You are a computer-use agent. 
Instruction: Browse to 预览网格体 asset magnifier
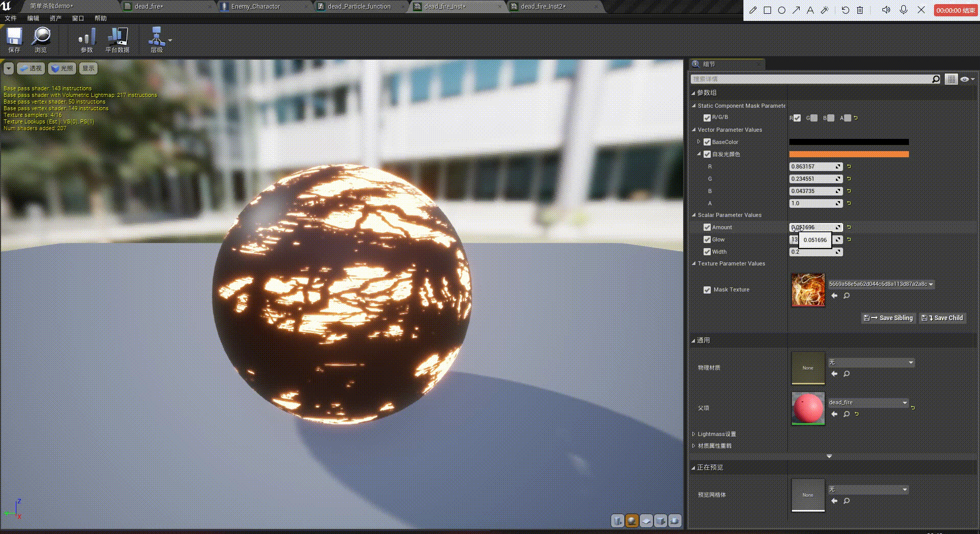click(847, 501)
